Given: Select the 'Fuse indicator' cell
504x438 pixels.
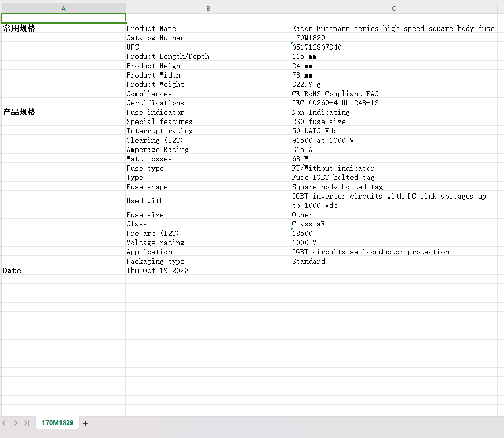Looking at the screenshot, I should pyautogui.click(x=208, y=112).
